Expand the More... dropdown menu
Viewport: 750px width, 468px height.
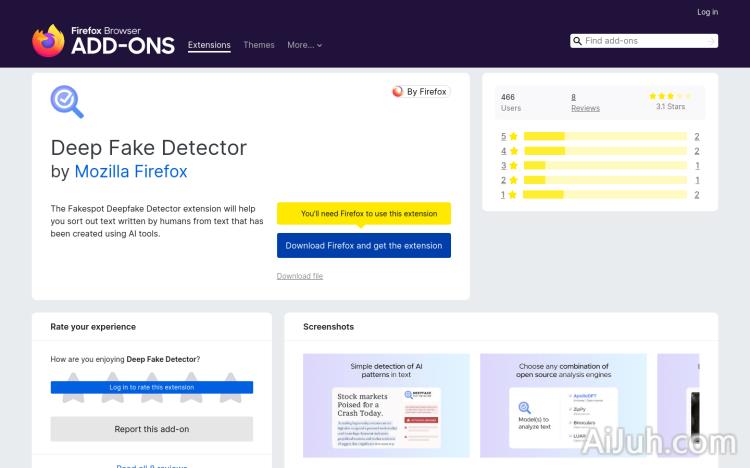pos(305,45)
